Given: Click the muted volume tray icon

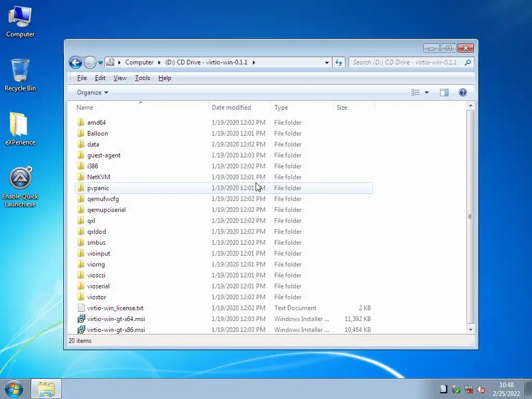Looking at the screenshot, I should (x=481, y=389).
